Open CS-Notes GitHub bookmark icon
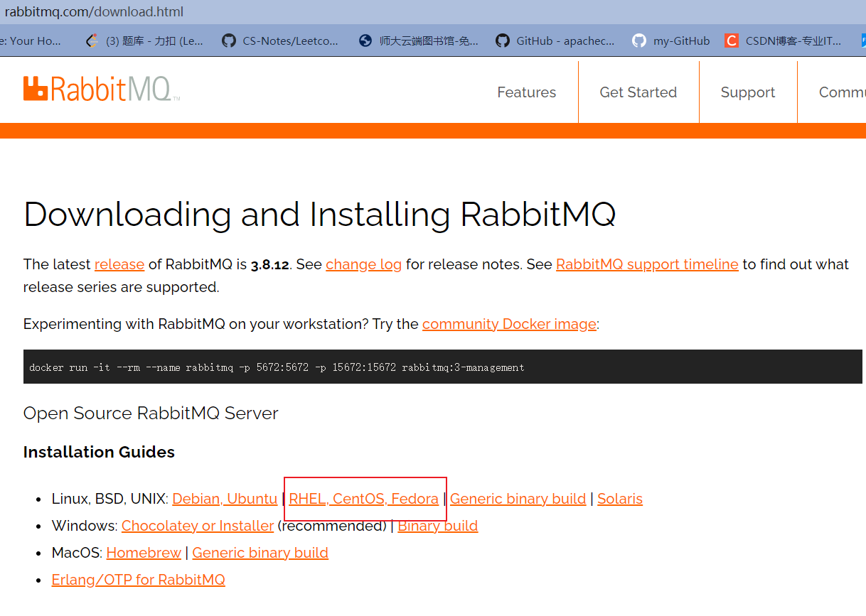 [x=228, y=40]
